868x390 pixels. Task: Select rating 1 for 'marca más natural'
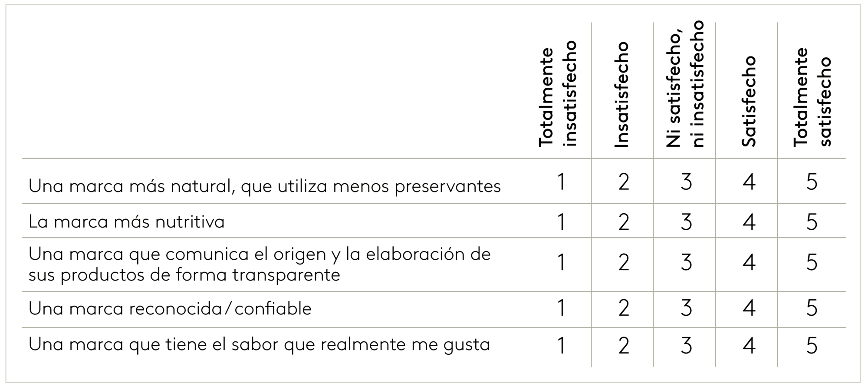coord(561,182)
